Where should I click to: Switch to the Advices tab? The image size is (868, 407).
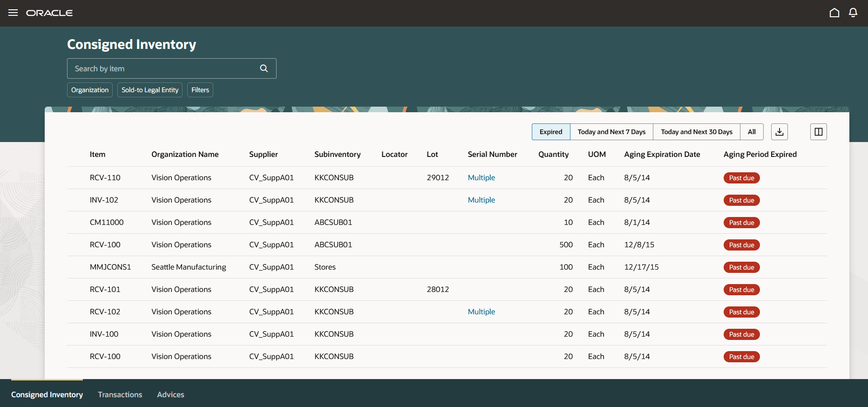[x=170, y=394]
